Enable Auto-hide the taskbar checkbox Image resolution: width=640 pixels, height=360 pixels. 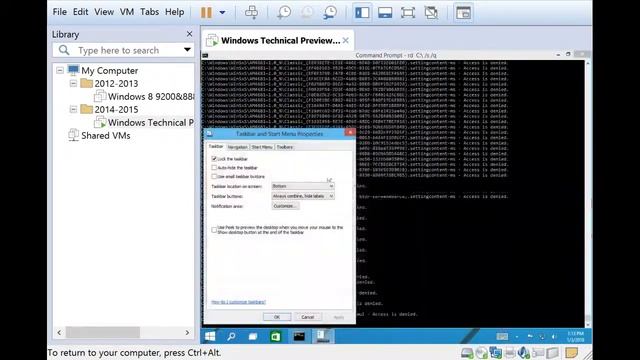pos(214,167)
